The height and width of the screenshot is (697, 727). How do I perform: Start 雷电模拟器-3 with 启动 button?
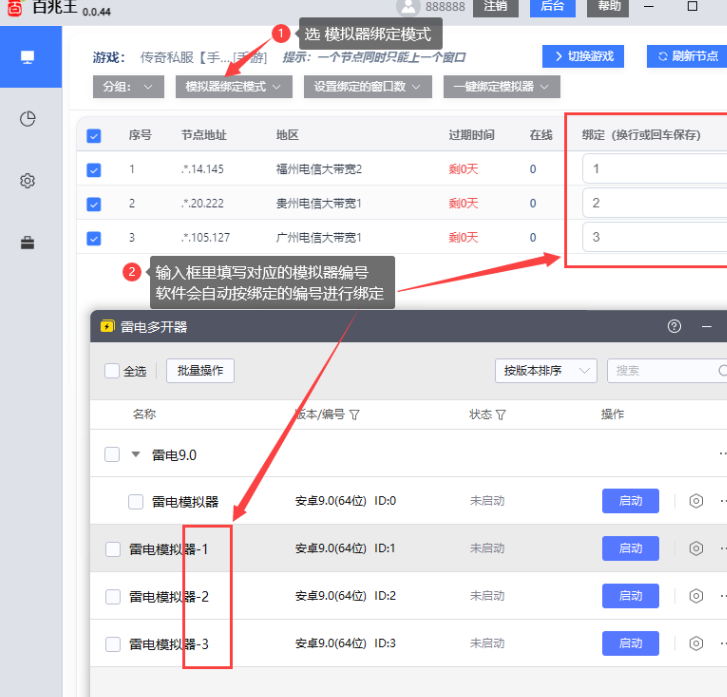tap(631, 644)
